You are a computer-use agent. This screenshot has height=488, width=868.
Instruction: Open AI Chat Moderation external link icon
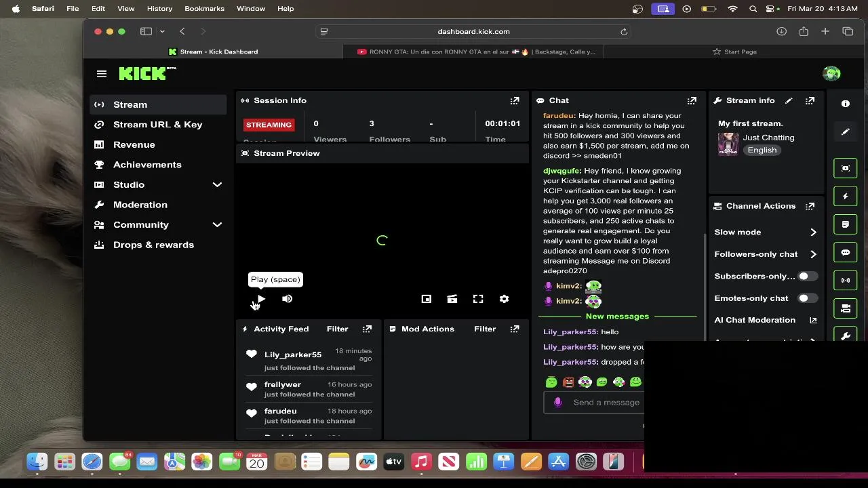pos(813,320)
